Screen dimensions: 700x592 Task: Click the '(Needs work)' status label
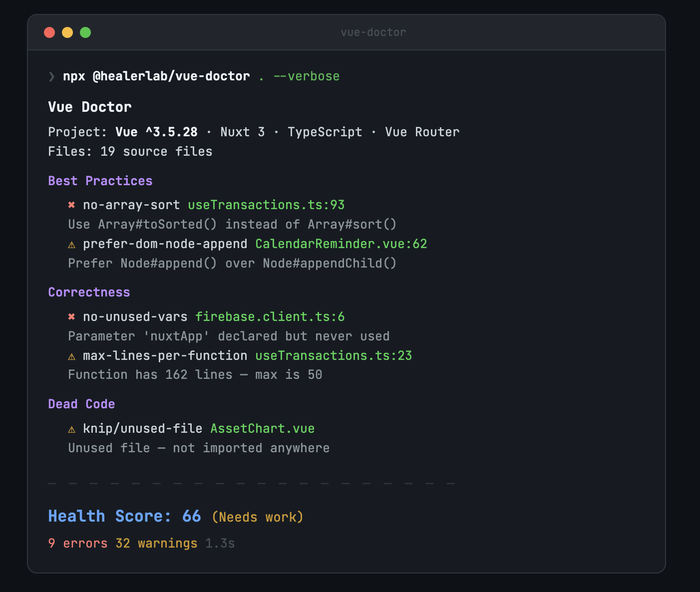point(258,517)
